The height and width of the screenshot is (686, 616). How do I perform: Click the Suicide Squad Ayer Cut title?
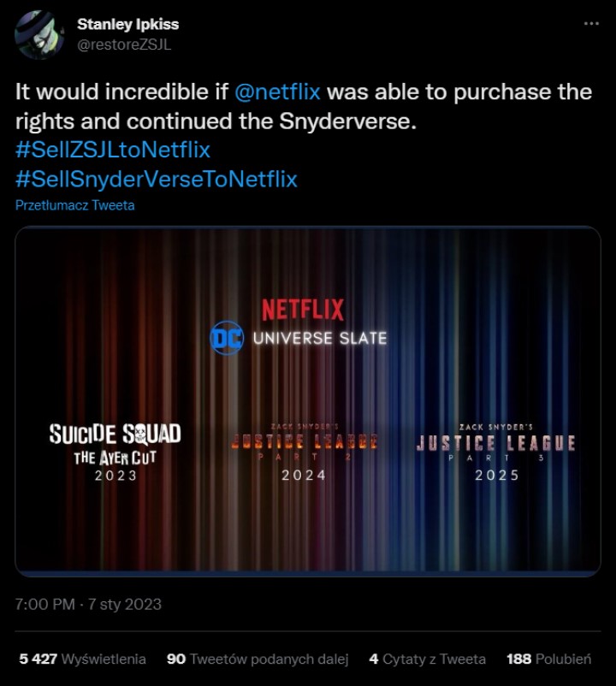click(115, 444)
